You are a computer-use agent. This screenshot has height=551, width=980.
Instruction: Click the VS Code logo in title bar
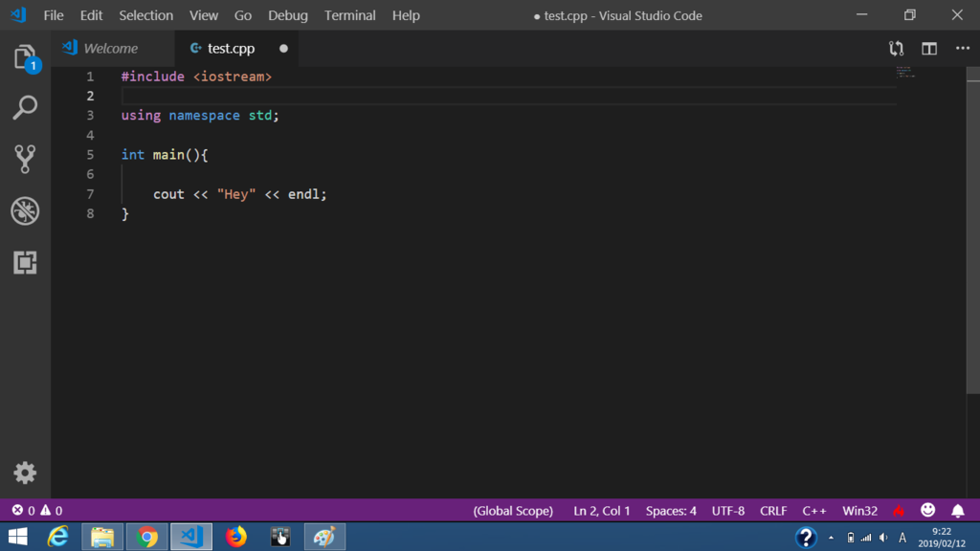point(18,14)
